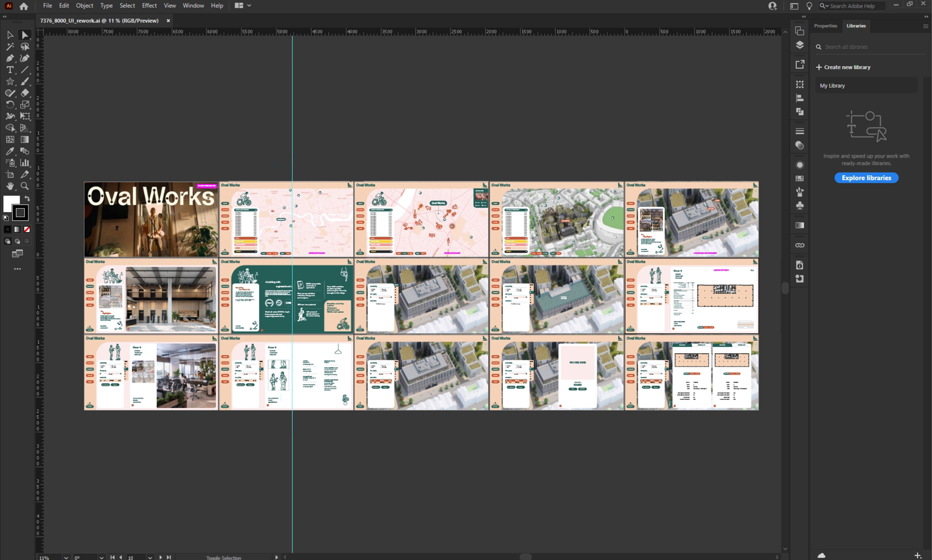Image resolution: width=932 pixels, height=560 pixels.
Task: Select the Shape Builder tool
Action: [10, 128]
